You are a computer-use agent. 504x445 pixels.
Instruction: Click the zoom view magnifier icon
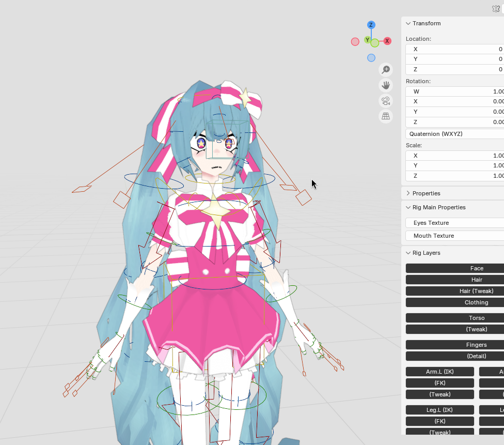(x=386, y=69)
